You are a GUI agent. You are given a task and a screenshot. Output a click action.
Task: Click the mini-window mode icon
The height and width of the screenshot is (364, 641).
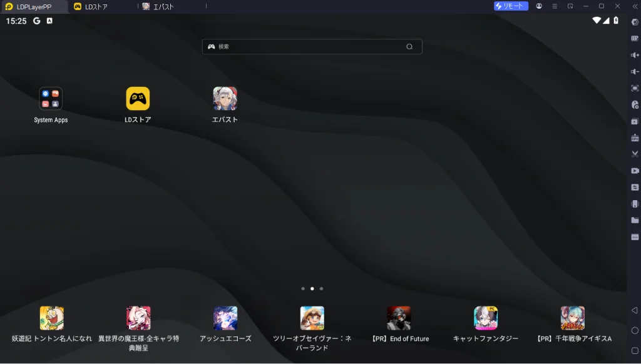[570, 6]
